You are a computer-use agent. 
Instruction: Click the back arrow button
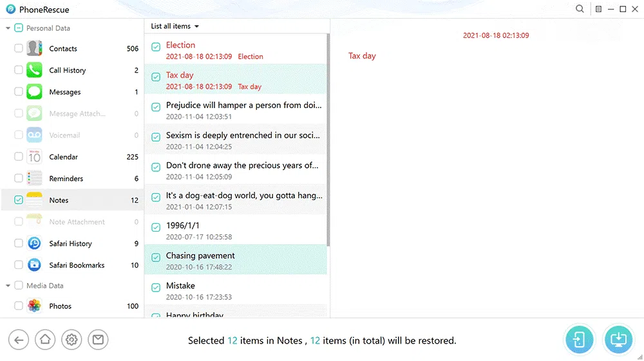click(19, 340)
